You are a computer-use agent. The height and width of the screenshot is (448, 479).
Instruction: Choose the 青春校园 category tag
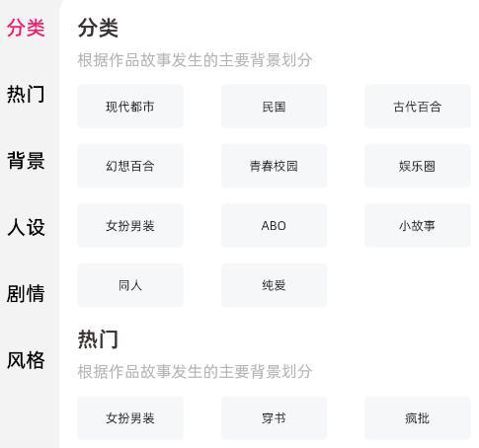274,166
